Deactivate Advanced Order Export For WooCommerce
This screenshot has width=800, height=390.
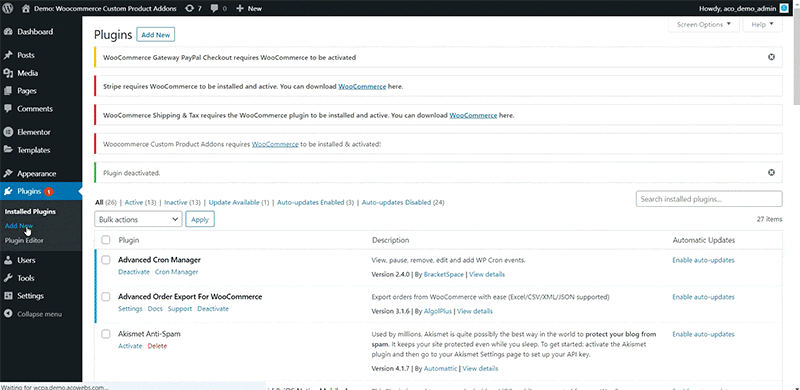click(213, 309)
